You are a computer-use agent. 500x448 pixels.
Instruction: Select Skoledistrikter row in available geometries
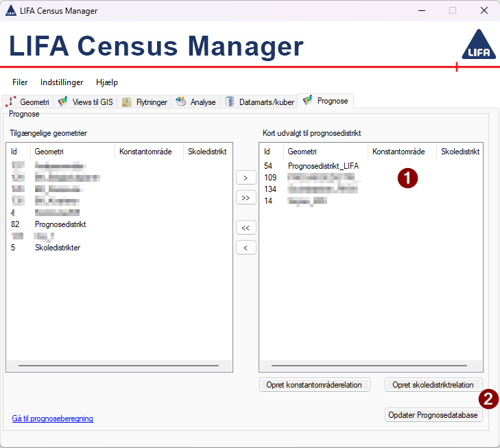click(58, 248)
